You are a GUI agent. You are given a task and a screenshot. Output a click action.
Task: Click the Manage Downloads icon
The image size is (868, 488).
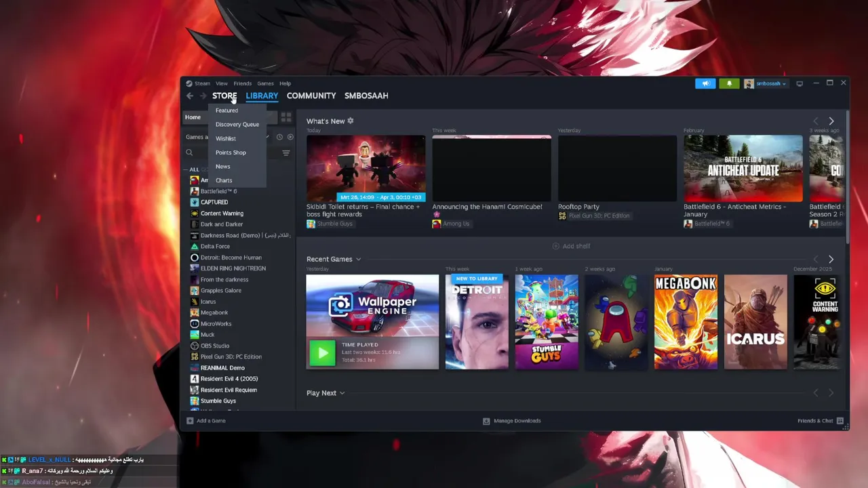point(486,421)
